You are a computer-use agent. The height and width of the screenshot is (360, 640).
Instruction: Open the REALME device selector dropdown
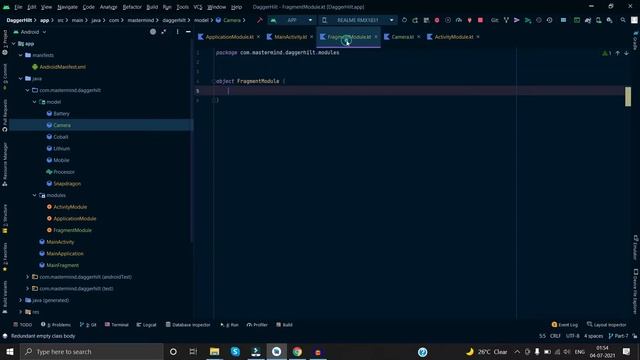(358, 20)
